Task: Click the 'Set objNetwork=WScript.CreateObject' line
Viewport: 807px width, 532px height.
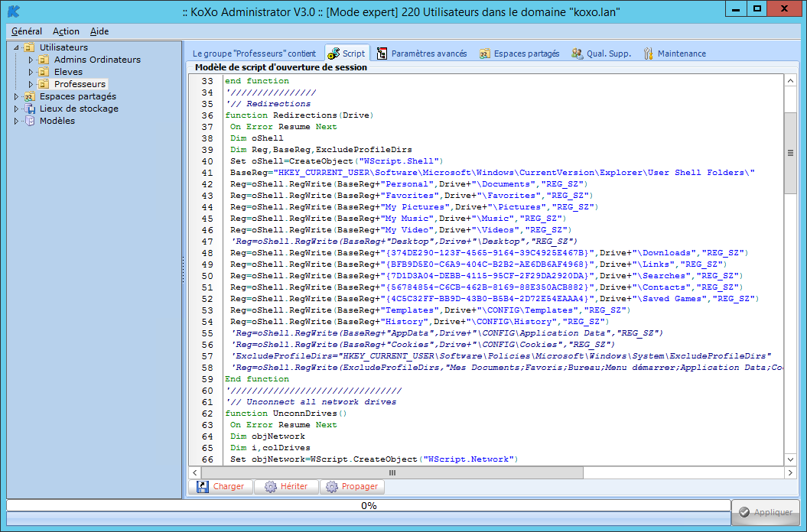Action: pyautogui.click(x=373, y=459)
